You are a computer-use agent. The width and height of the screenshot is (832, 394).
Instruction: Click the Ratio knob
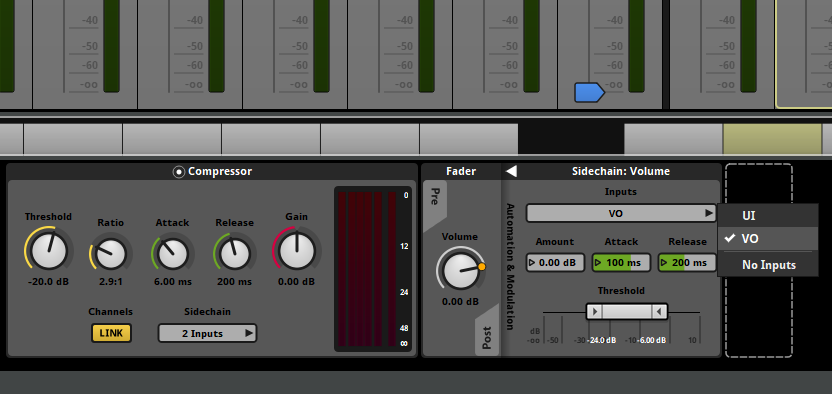[111, 253]
